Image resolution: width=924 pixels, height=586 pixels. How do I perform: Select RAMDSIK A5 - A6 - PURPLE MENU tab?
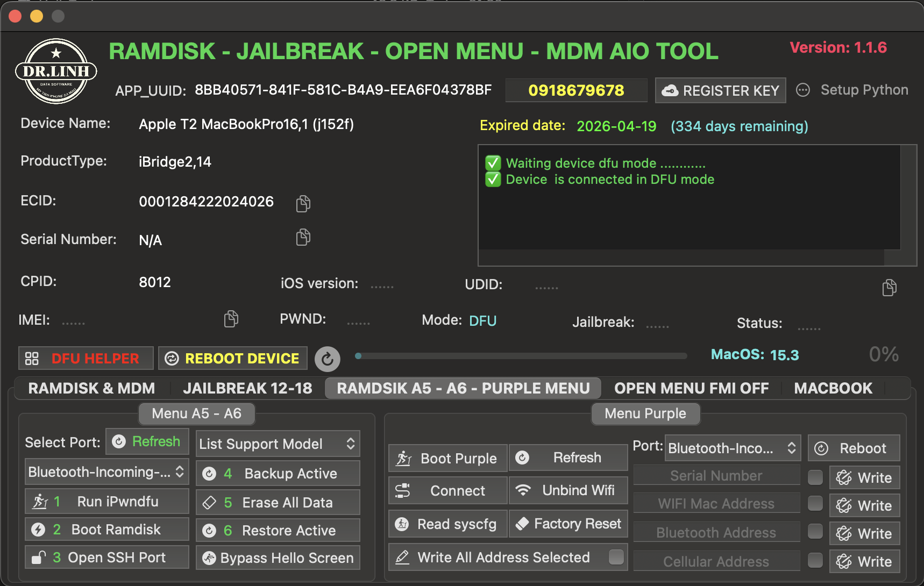coord(463,388)
